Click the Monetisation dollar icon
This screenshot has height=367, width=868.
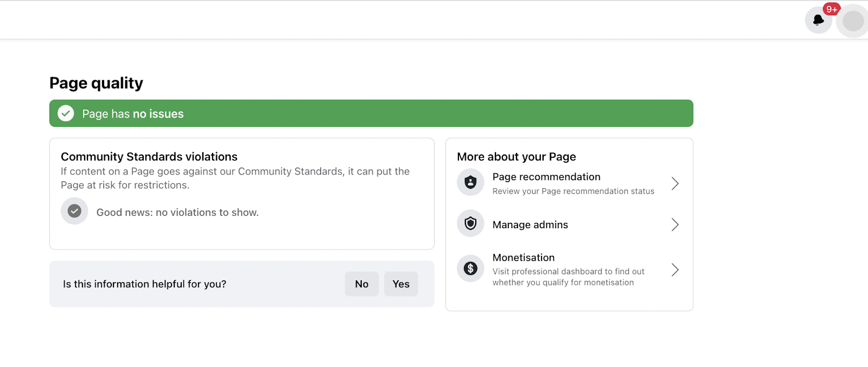(x=470, y=268)
